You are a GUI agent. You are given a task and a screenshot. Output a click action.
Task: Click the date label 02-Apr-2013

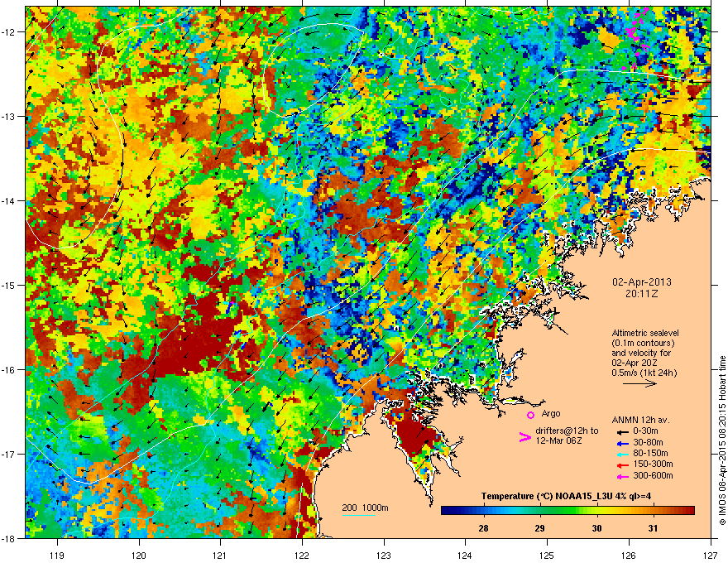pyautogui.click(x=642, y=282)
